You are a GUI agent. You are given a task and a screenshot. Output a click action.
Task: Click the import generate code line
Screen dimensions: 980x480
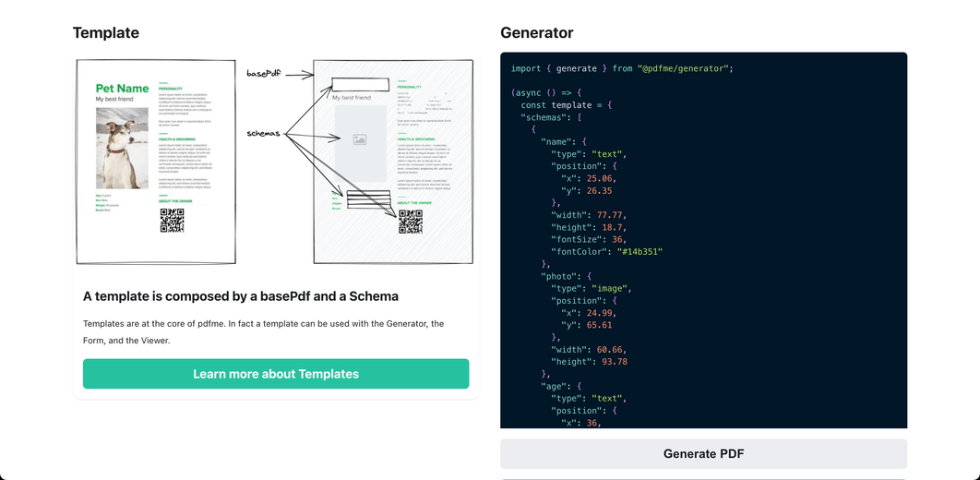(x=622, y=68)
